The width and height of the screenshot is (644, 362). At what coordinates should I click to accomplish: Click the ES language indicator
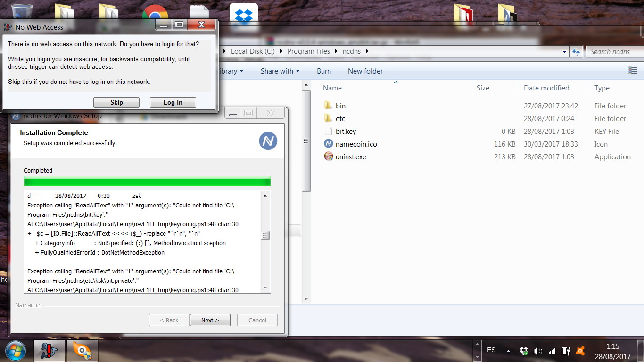pyautogui.click(x=491, y=350)
